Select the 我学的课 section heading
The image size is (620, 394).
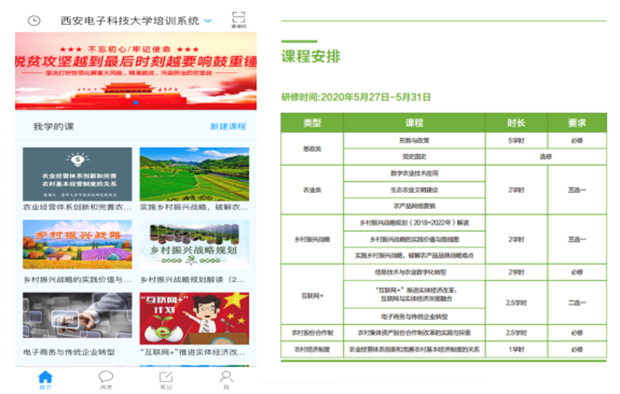pyautogui.click(x=53, y=127)
